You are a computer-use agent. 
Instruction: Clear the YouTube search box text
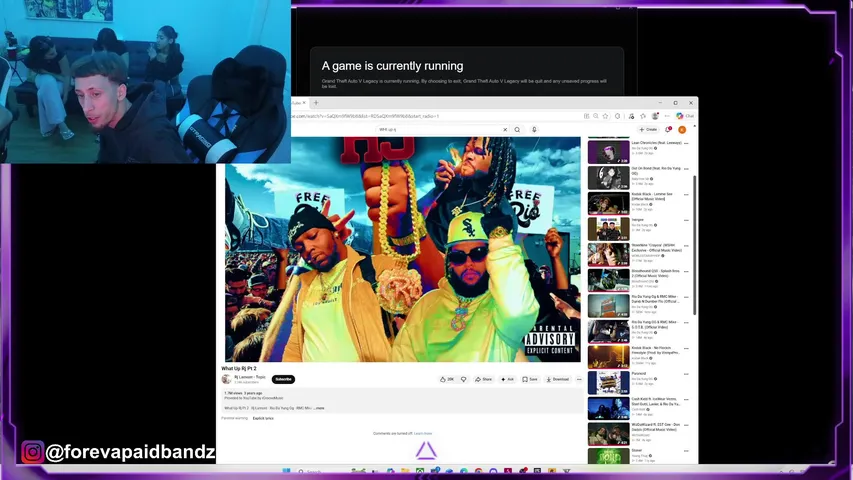[x=505, y=130]
